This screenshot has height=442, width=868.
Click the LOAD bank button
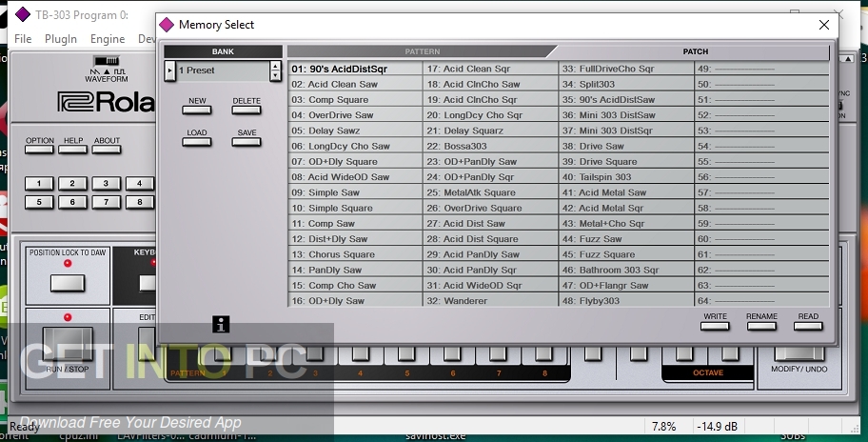tap(197, 142)
